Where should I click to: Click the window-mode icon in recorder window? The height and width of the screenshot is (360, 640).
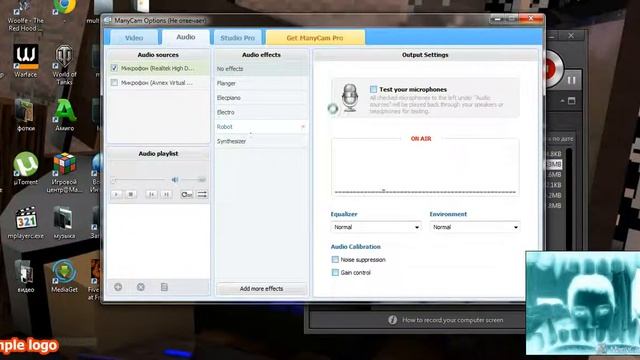572,100
